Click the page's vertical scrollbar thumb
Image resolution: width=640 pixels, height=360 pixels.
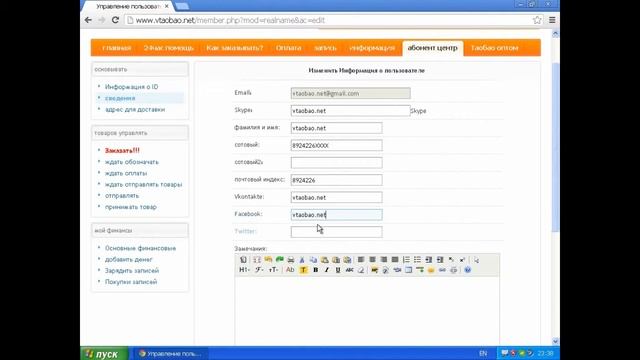coord(555,147)
